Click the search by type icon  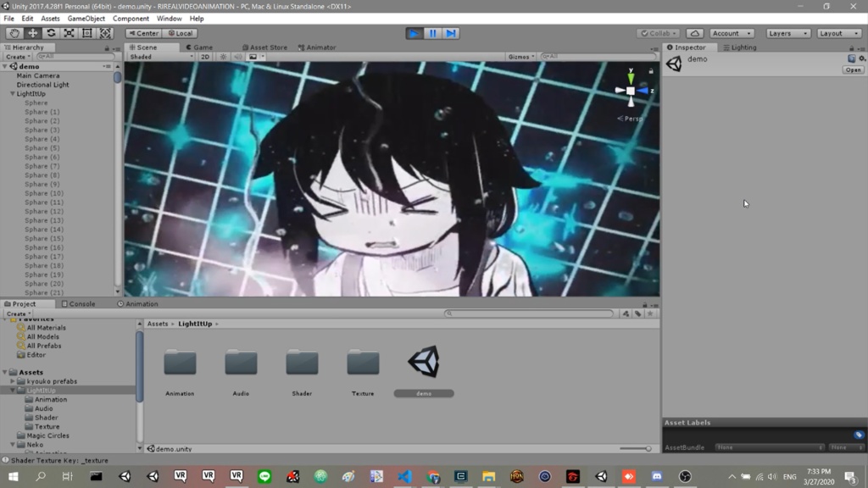point(626,313)
